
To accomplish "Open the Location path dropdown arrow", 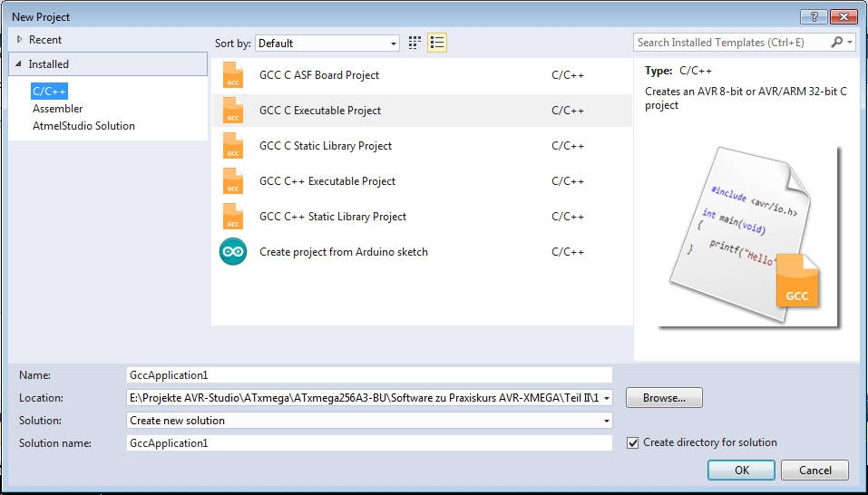I will point(607,398).
